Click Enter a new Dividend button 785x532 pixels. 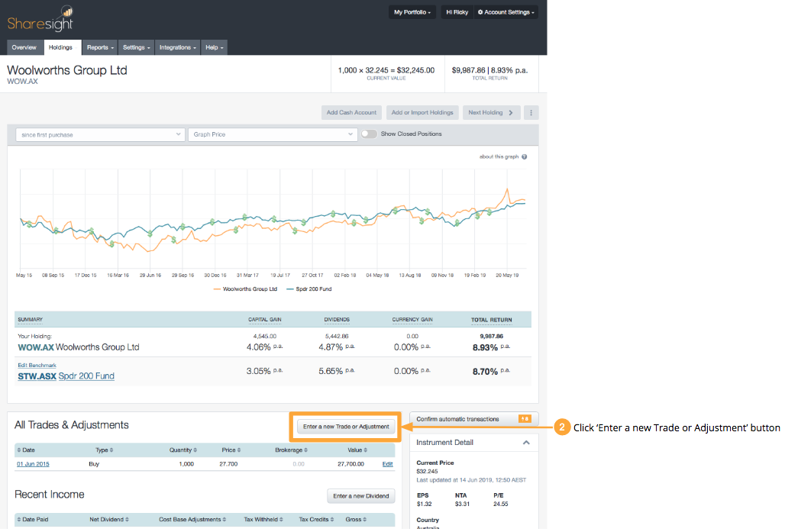(361, 496)
